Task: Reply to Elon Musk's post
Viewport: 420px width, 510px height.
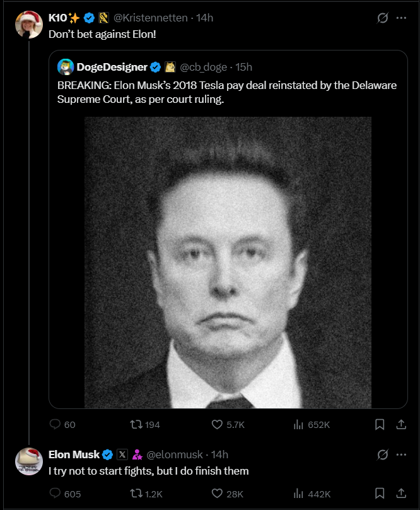Action: coord(55,494)
